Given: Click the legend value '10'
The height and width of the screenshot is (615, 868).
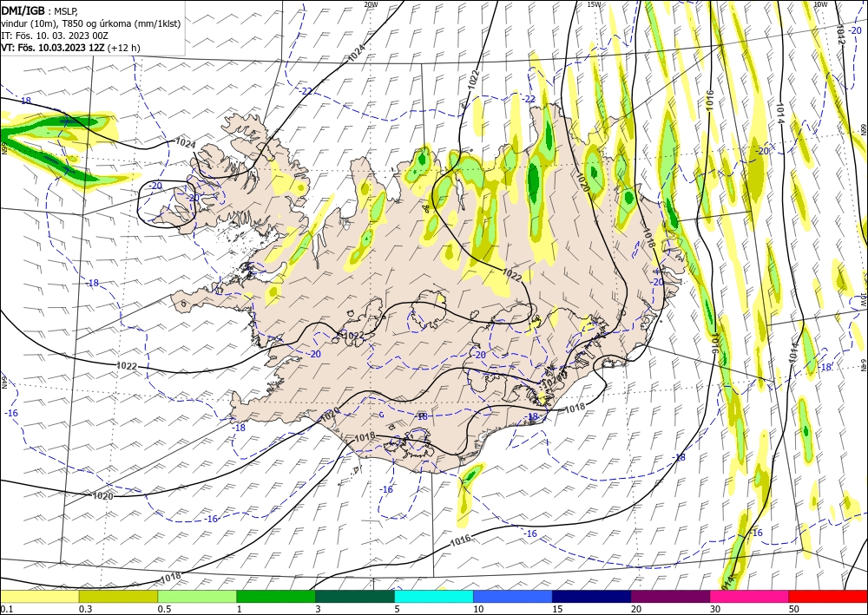Looking at the screenshot, I should click(x=478, y=609).
